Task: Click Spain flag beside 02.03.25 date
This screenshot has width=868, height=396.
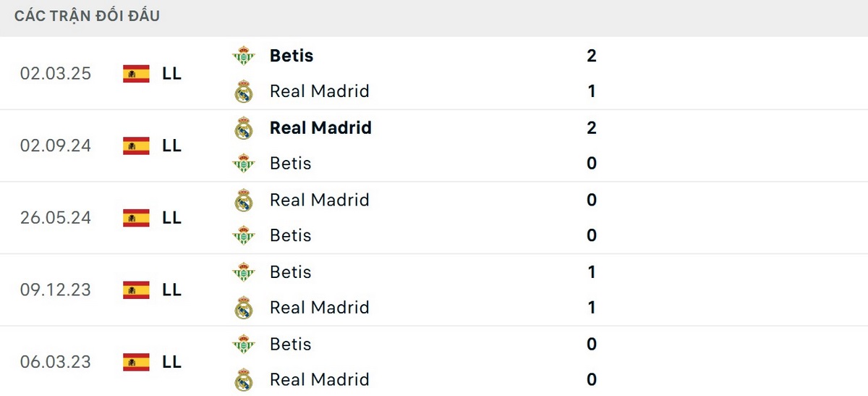Action: 136,73
